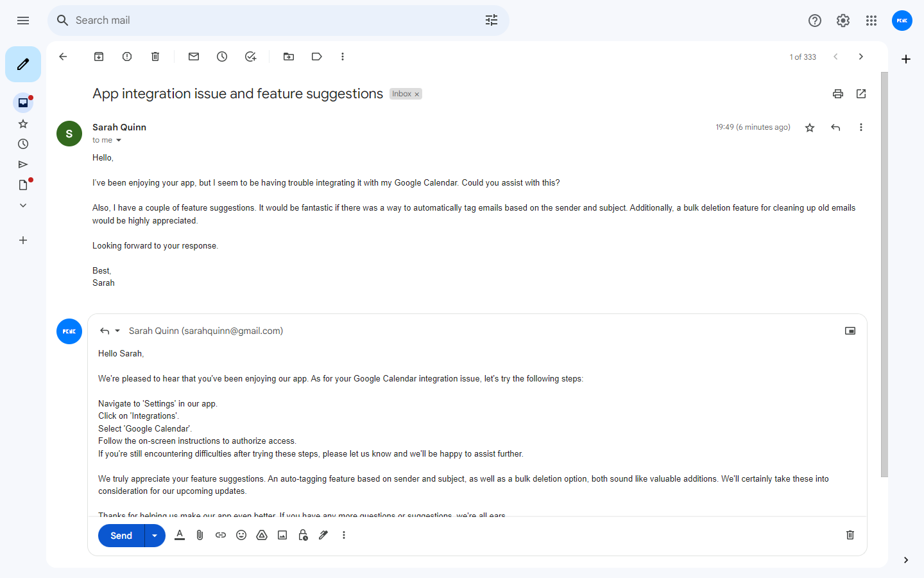The image size is (924, 578).
Task: Attach a file with the paperclip icon
Action: pos(200,535)
